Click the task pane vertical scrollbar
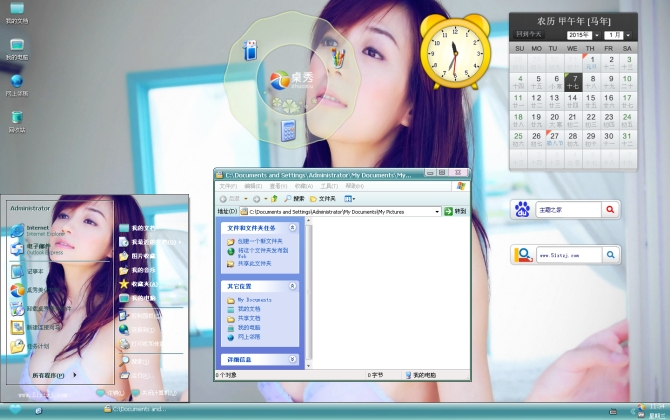The height and width of the screenshot is (420, 670). (309, 293)
